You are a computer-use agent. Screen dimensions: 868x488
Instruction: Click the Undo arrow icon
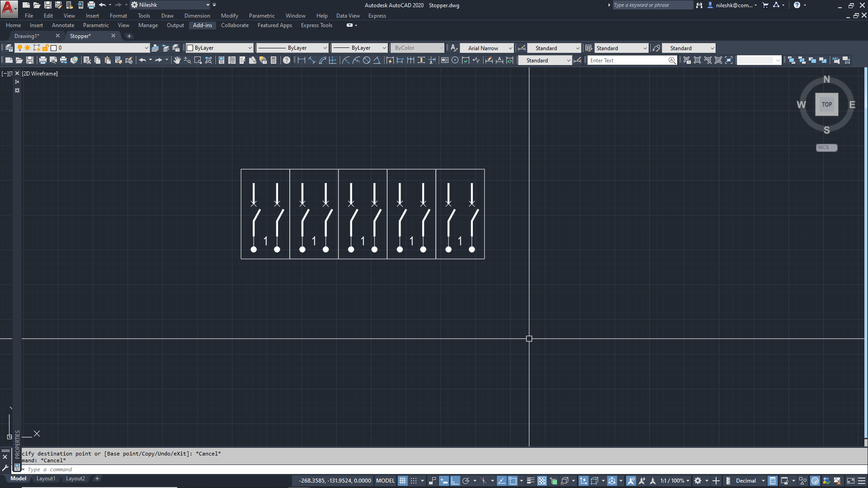pyautogui.click(x=142, y=60)
